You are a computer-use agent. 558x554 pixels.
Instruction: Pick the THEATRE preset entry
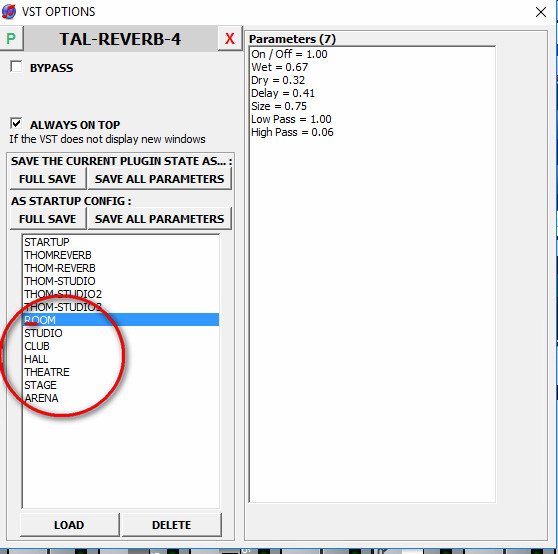pyautogui.click(x=121, y=372)
